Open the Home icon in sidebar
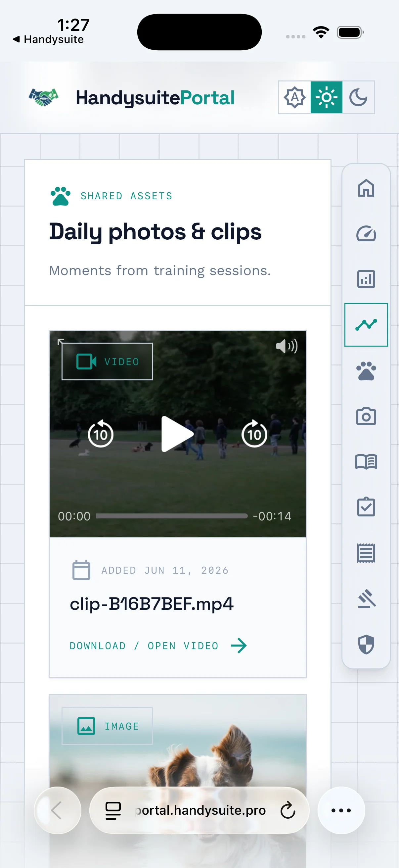 point(366,188)
